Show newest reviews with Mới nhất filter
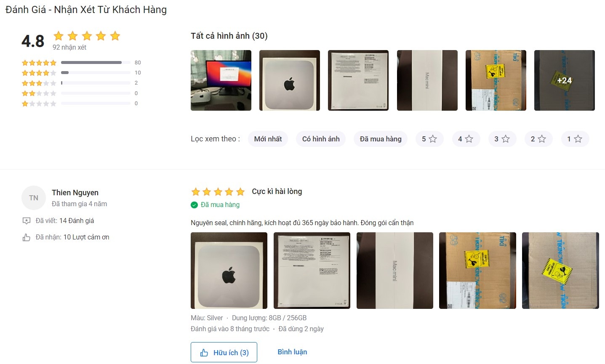Viewport: 605px width, 364px height. pos(268,139)
